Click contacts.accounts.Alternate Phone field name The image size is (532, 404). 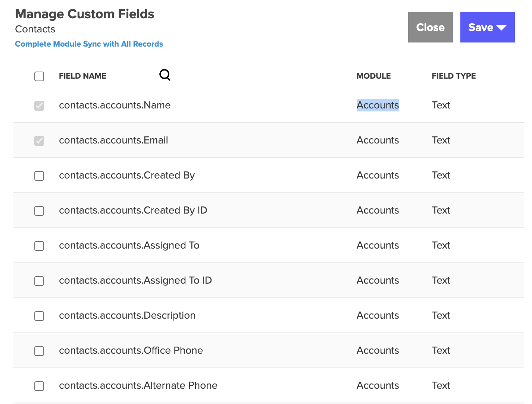tap(138, 385)
